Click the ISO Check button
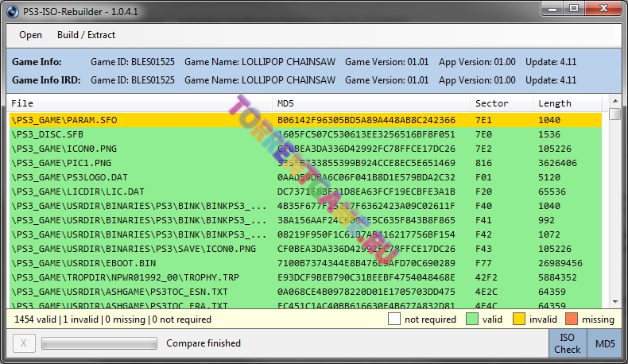 [568, 343]
